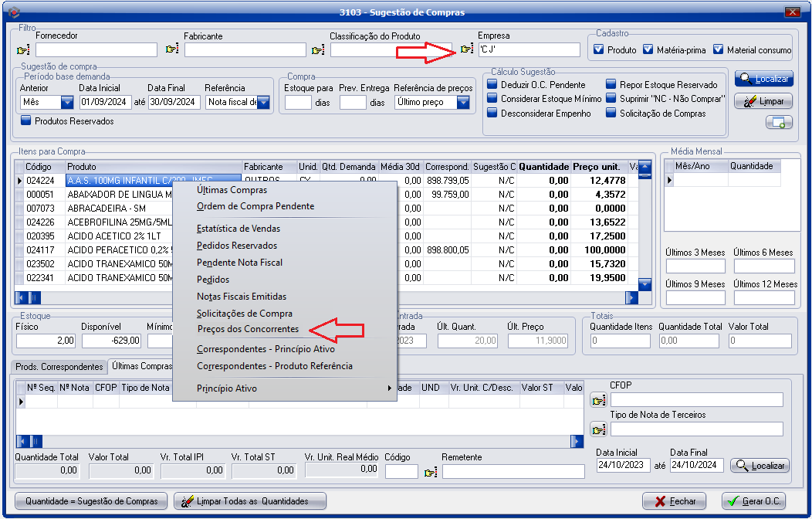Switch to the Prods. Correspondentes tab
The height and width of the screenshot is (519, 812).
(59, 367)
